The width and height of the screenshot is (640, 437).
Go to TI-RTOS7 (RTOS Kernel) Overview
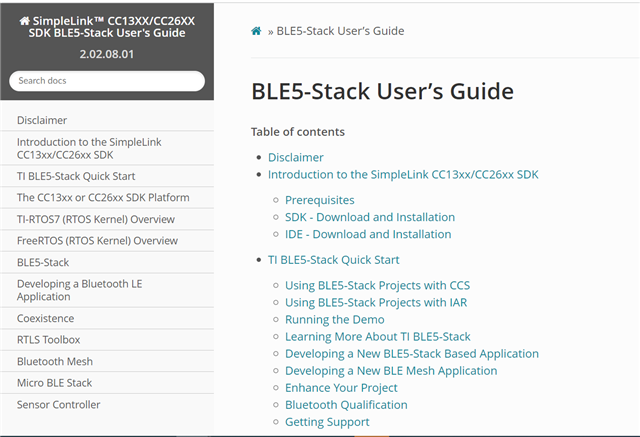(x=96, y=219)
